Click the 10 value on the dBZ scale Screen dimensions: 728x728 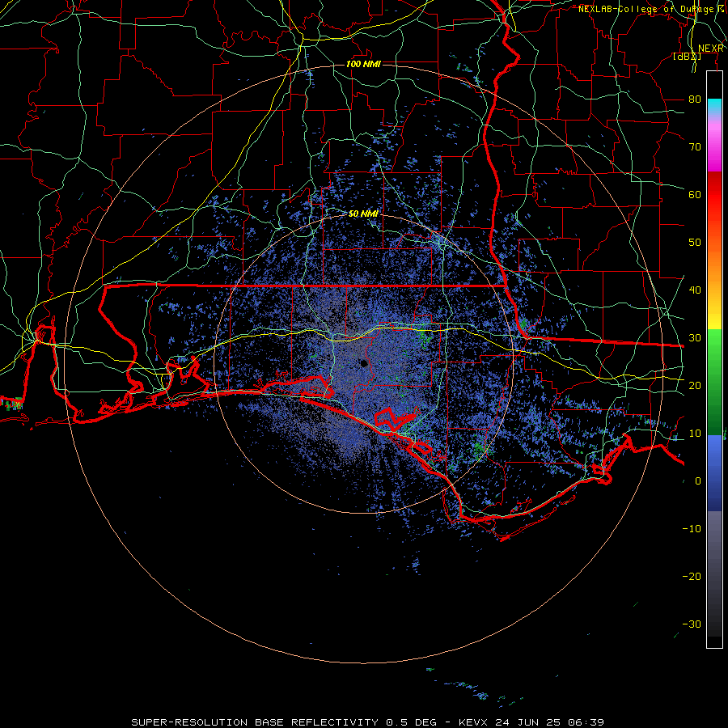(x=695, y=434)
